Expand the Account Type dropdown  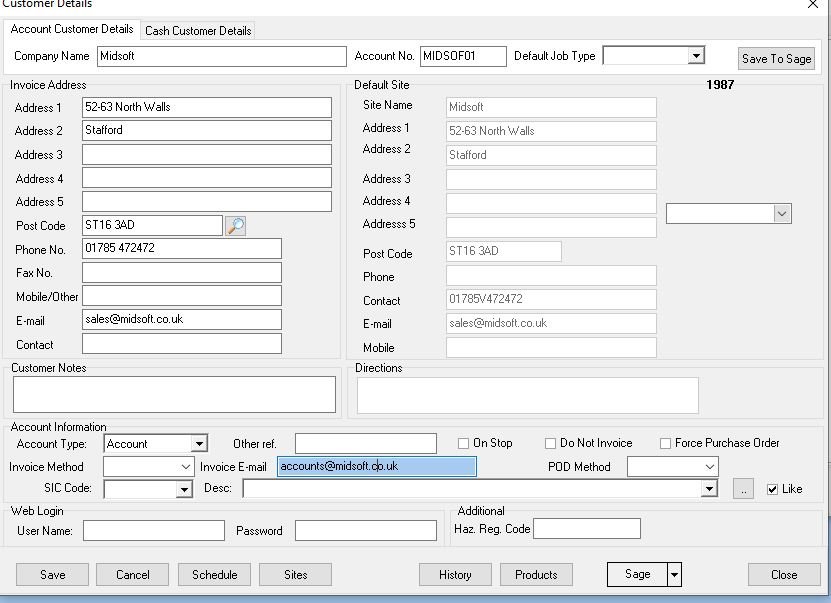(x=199, y=444)
